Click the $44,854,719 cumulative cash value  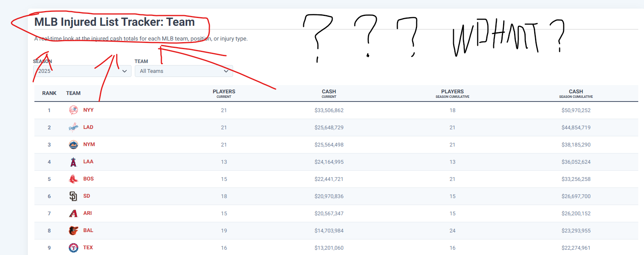576,128
